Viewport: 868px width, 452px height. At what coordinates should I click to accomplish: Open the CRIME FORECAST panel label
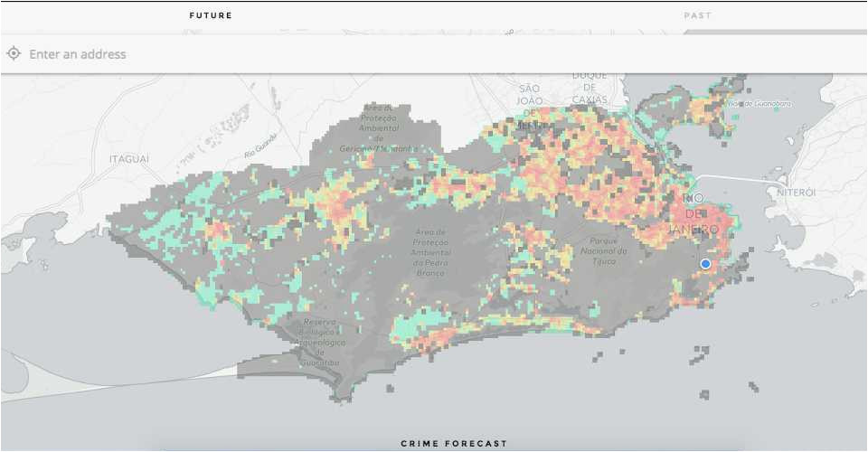pyautogui.click(x=454, y=444)
